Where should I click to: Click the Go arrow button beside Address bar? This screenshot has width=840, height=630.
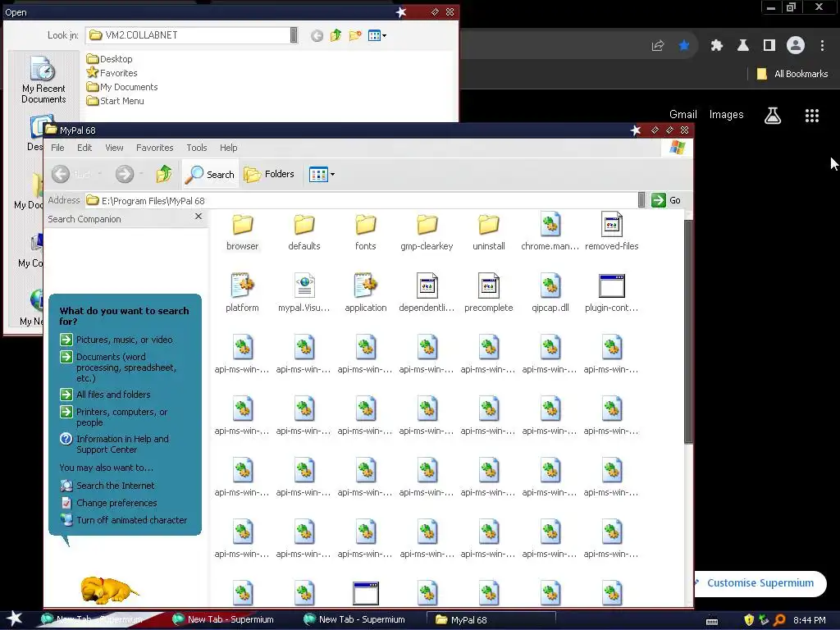[x=659, y=200]
